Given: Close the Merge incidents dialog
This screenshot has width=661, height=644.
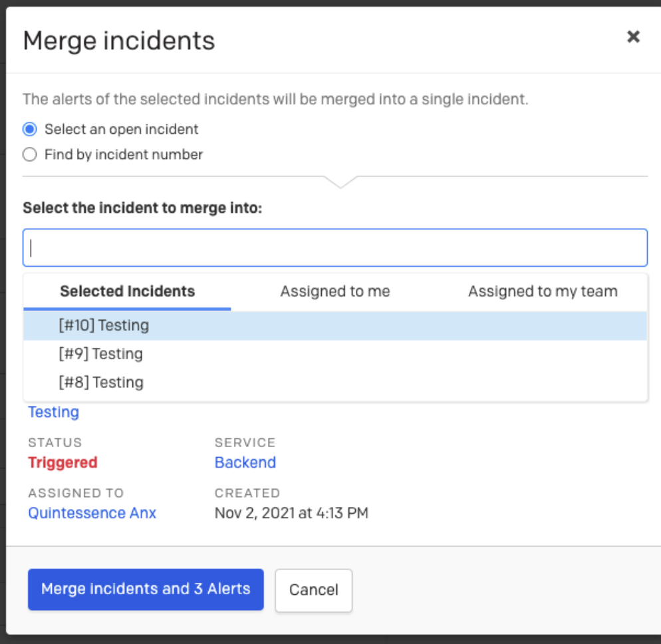Looking at the screenshot, I should (633, 37).
